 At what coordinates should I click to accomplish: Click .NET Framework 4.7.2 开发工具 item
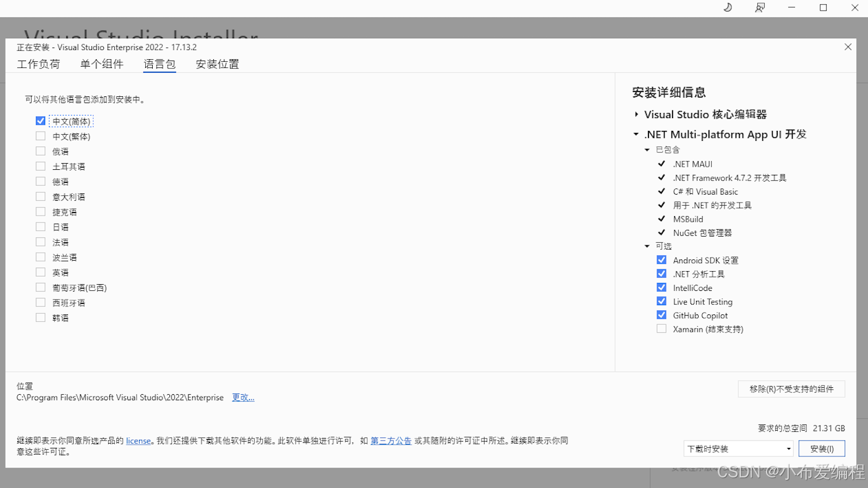point(730,178)
